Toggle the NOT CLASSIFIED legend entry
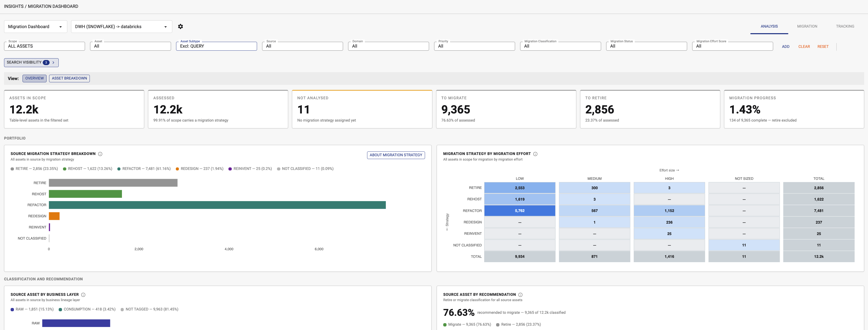 305,169
